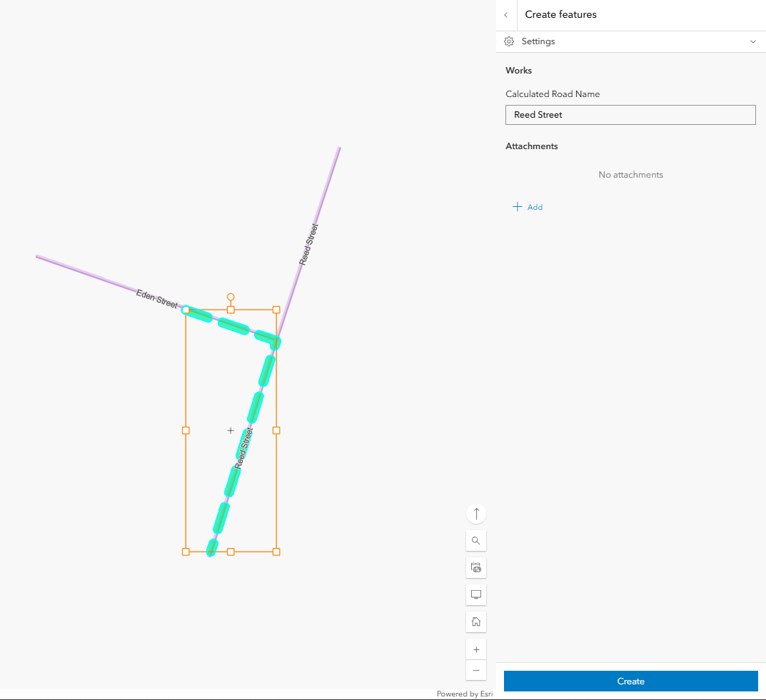Click the Powered by Esri link
Screen dimensions: 766x700
tap(464, 693)
